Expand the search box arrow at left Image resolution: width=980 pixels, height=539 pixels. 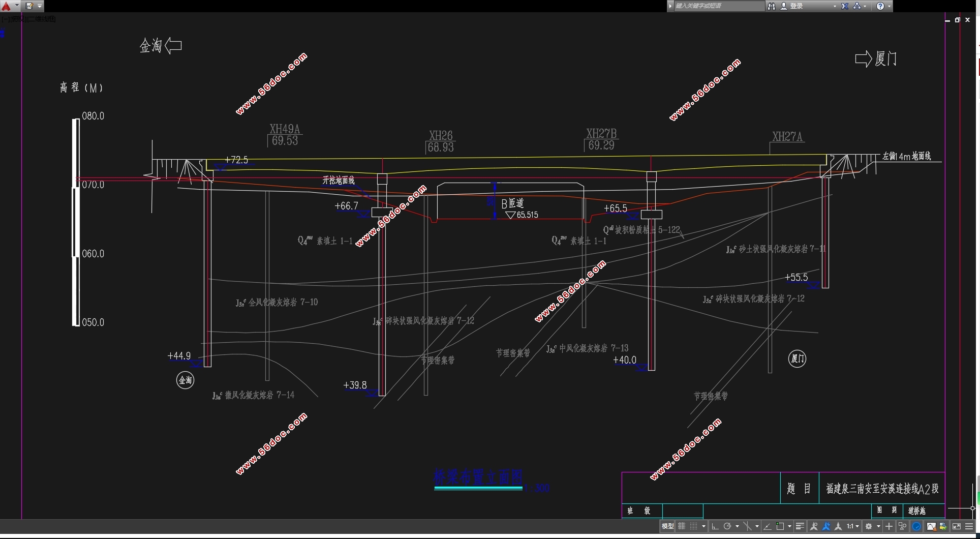[670, 6]
